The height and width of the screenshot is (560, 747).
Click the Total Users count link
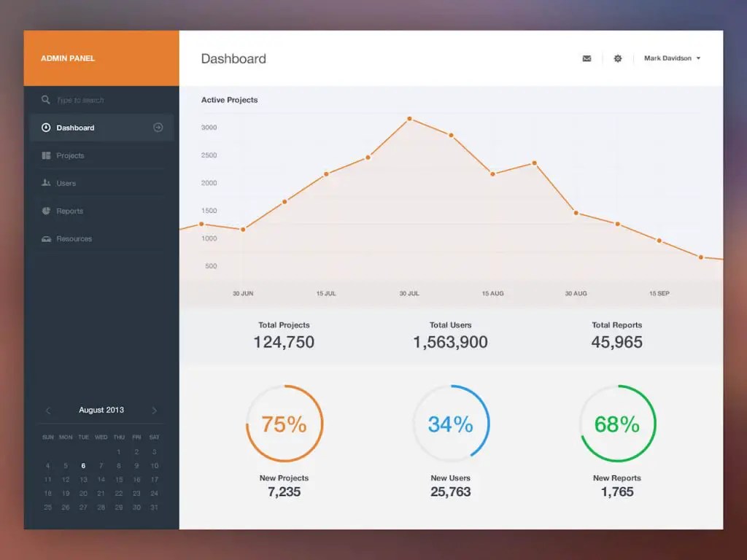click(x=450, y=342)
